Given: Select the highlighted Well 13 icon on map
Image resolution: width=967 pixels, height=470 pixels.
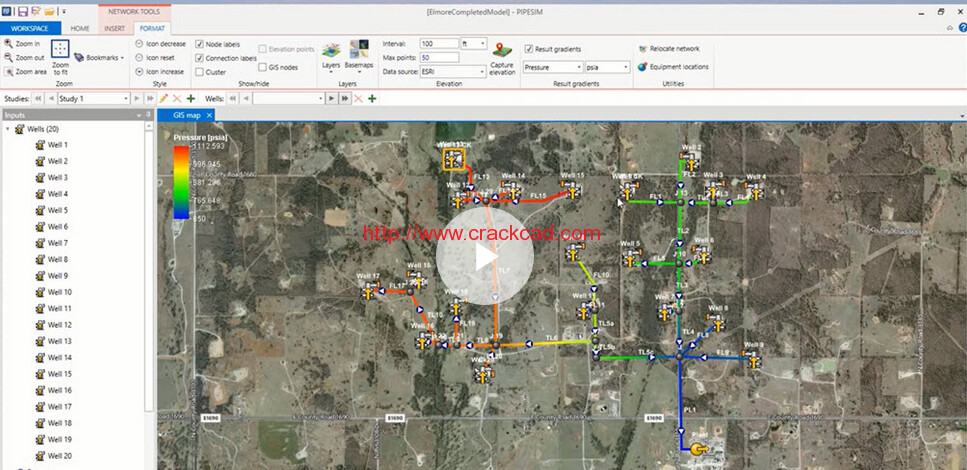Looking at the screenshot, I should pyautogui.click(x=454, y=159).
